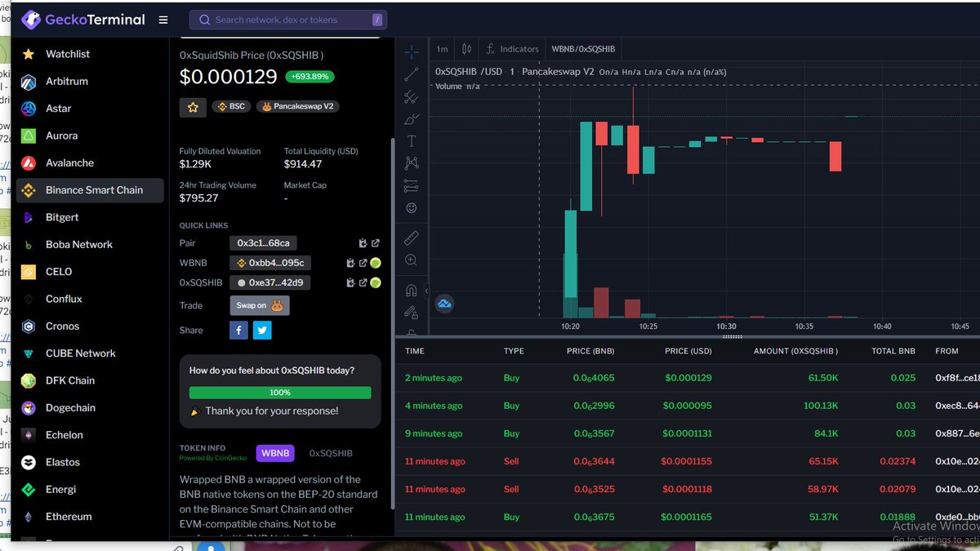This screenshot has height=551, width=980.
Task: Select the chart patterns tool
Action: pyautogui.click(x=412, y=163)
